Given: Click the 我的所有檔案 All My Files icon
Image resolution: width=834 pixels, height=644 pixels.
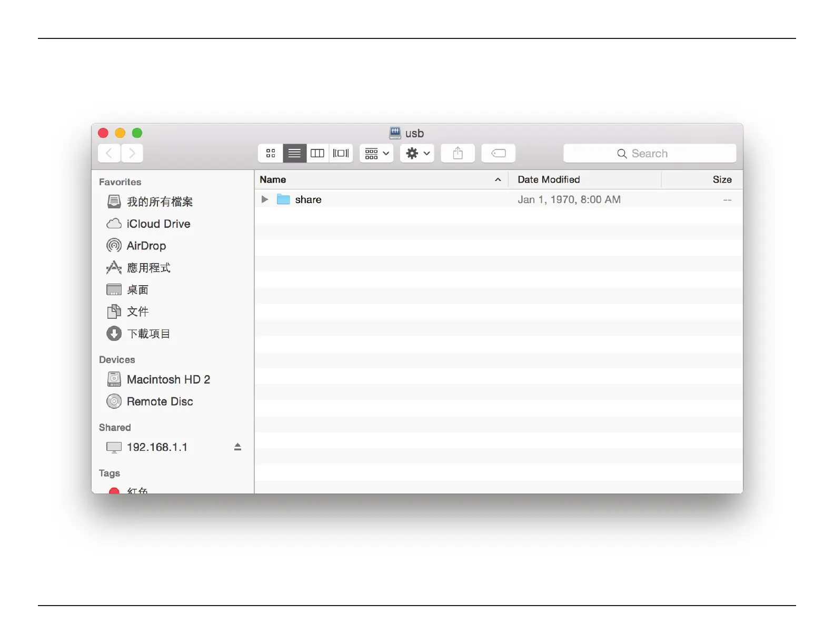Looking at the screenshot, I should pos(114,202).
